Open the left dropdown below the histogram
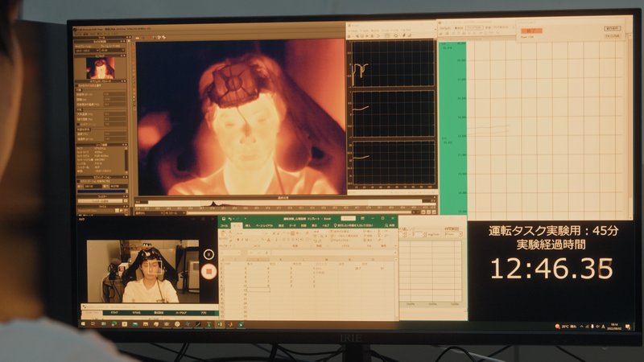The width and height of the screenshot is (644, 362). pos(149,213)
